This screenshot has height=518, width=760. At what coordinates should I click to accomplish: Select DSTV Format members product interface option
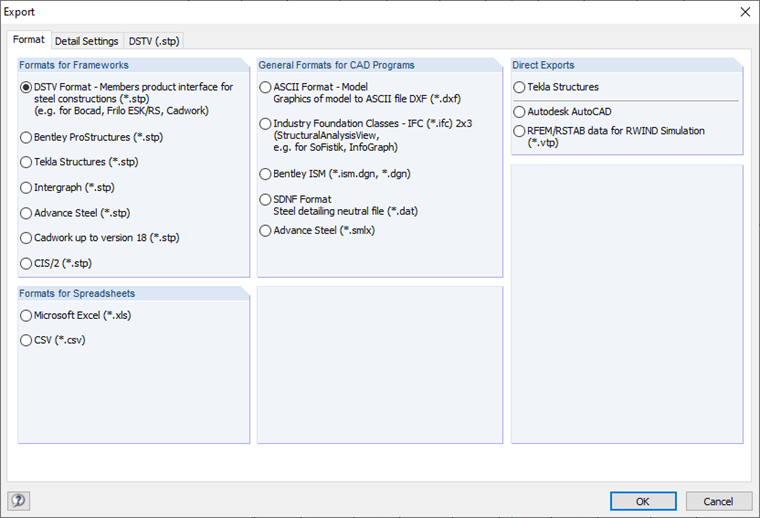(x=26, y=87)
